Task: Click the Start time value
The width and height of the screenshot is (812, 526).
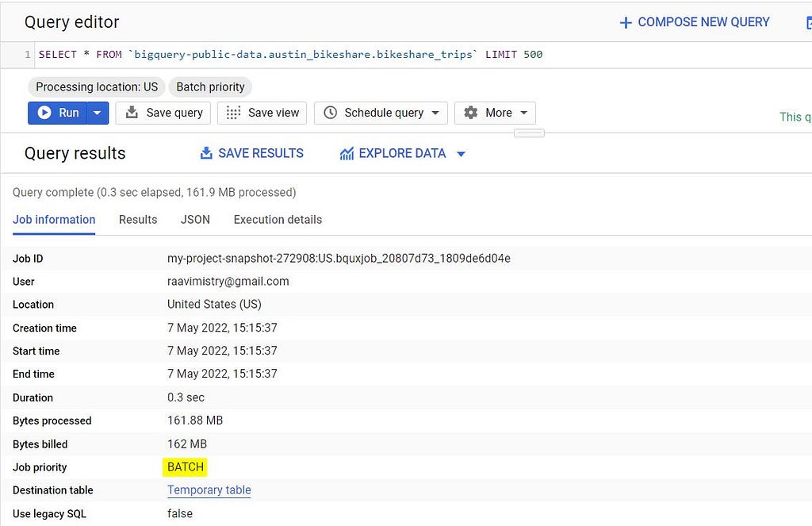Action: click(222, 351)
